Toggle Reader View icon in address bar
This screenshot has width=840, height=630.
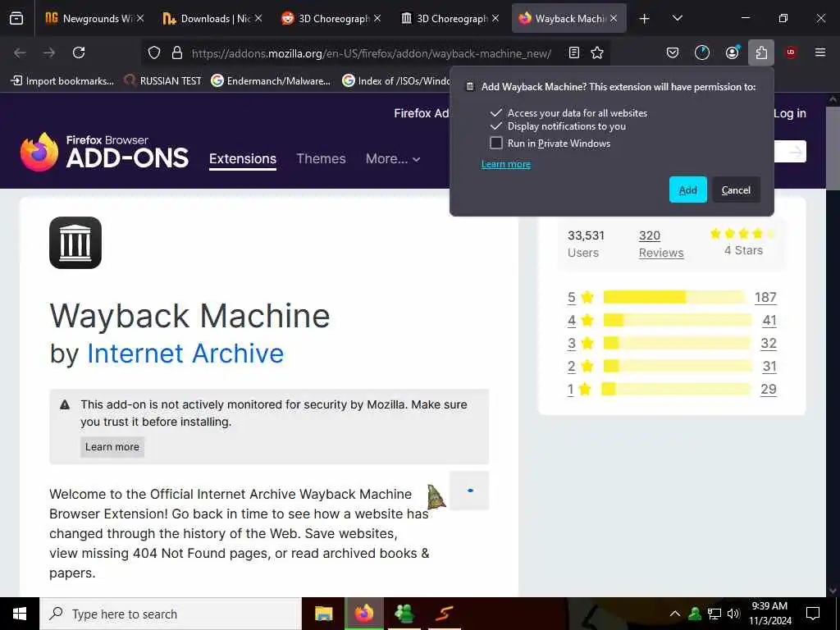tap(573, 52)
